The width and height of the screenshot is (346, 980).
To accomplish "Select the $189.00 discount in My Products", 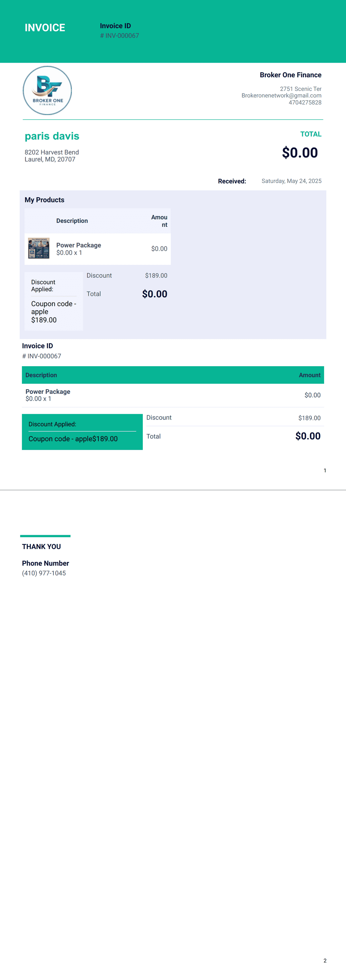I will pyautogui.click(x=156, y=275).
